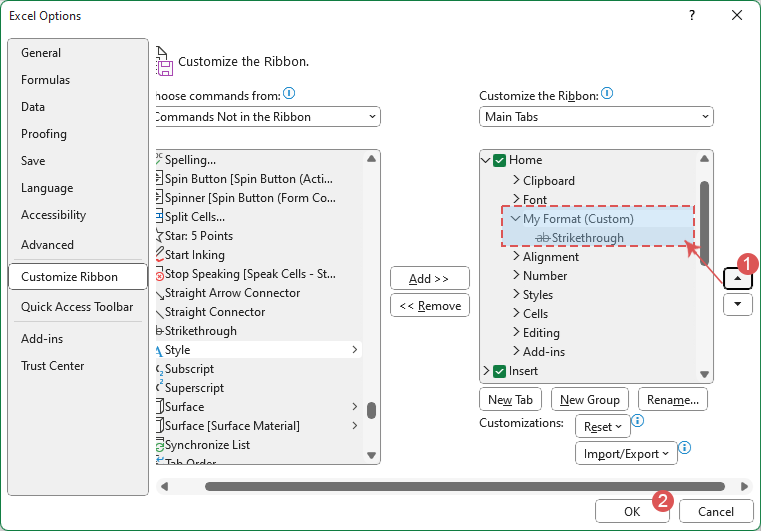Uncheck the Home tab checkbox
The image size is (761, 531).
500,160
